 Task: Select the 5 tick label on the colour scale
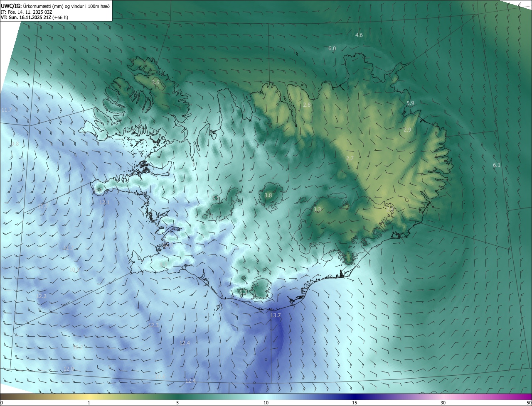tap(177, 403)
